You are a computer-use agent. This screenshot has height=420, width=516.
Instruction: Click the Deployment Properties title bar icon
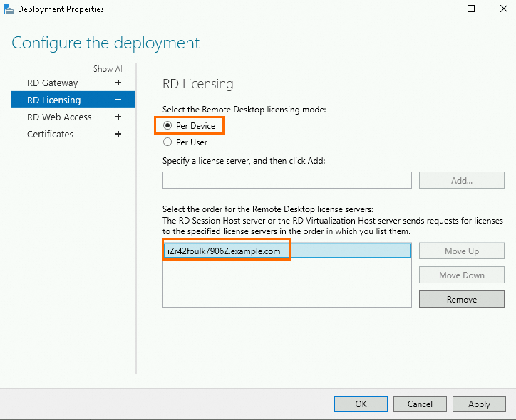pos(9,9)
